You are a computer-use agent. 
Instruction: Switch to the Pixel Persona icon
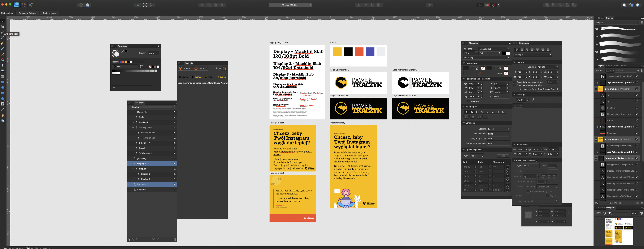(x=24, y=5)
